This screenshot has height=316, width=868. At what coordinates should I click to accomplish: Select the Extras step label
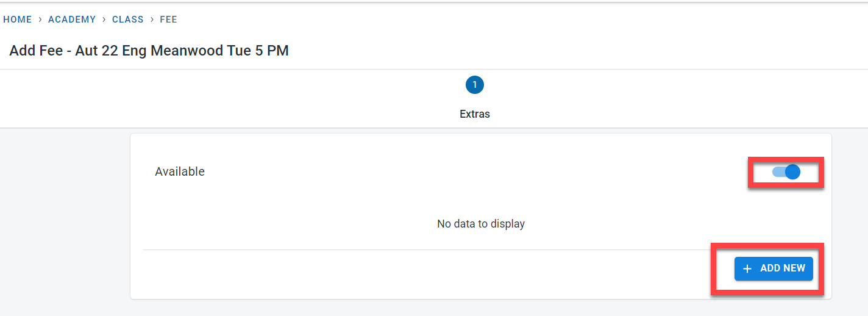pyautogui.click(x=474, y=114)
